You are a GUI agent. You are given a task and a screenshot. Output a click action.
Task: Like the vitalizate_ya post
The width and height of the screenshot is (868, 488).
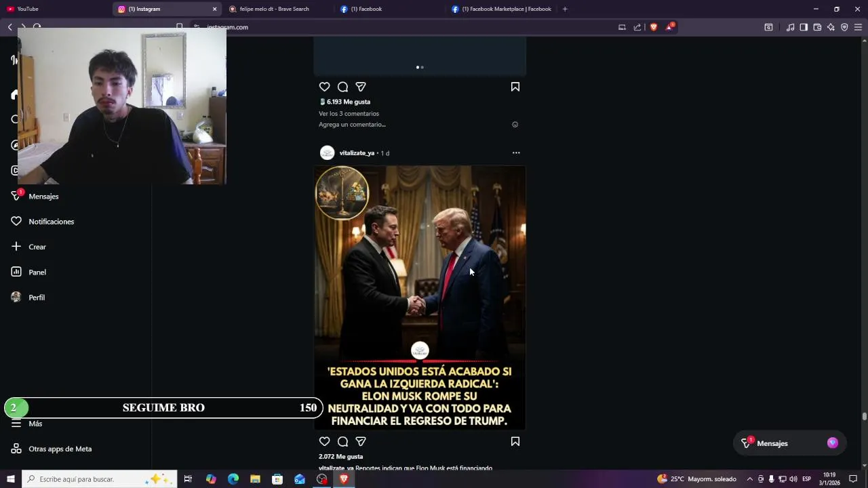[324, 441]
